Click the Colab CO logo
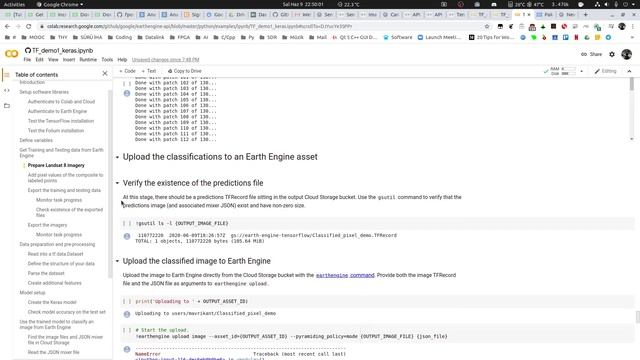640x360 pixels. 11,54
